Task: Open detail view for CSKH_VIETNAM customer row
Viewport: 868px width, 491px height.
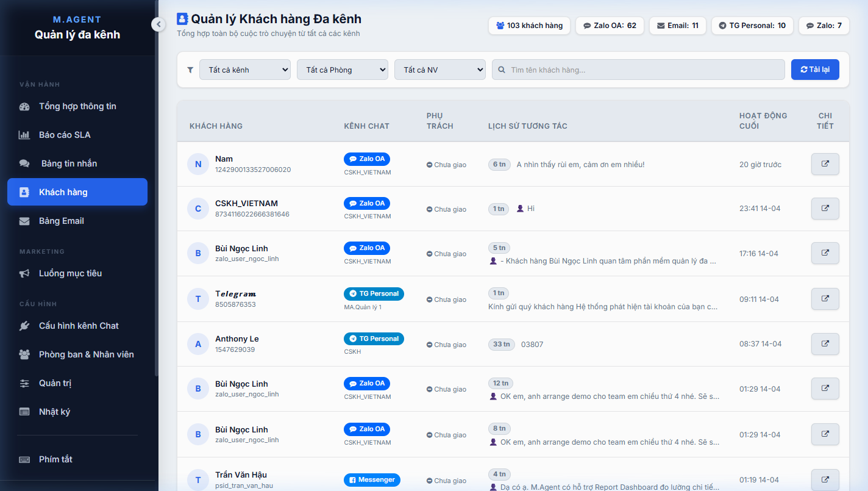Action: [825, 209]
